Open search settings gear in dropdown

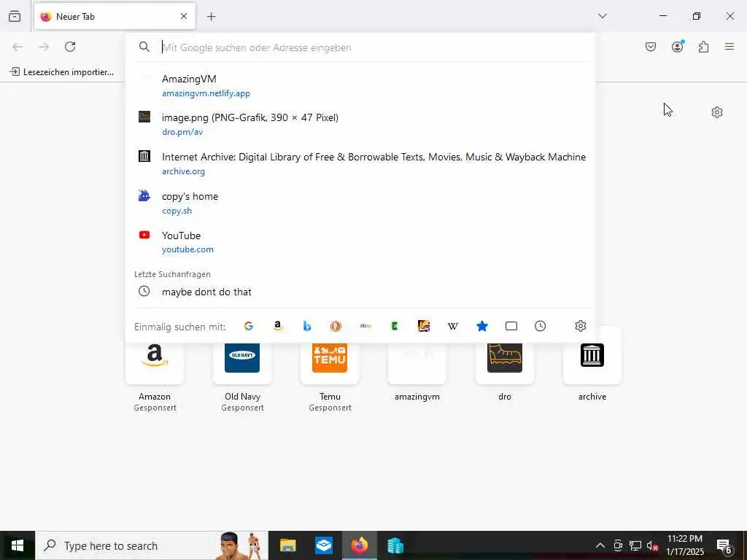point(580,326)
